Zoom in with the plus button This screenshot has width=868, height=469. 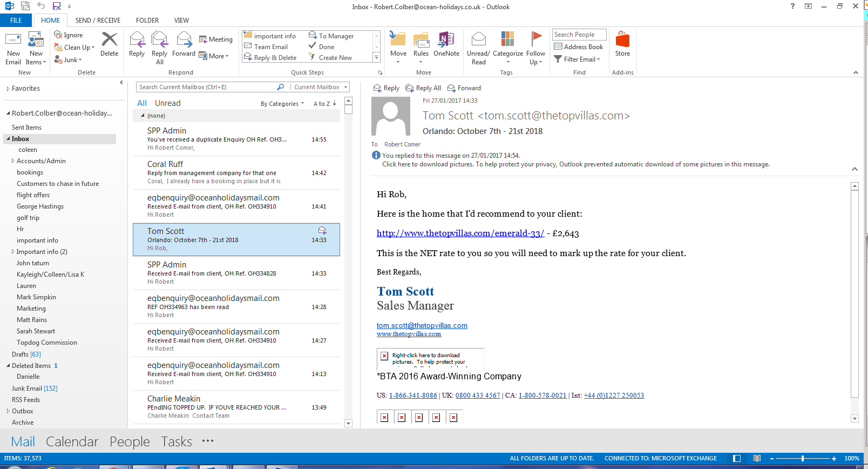pos(834,458)
